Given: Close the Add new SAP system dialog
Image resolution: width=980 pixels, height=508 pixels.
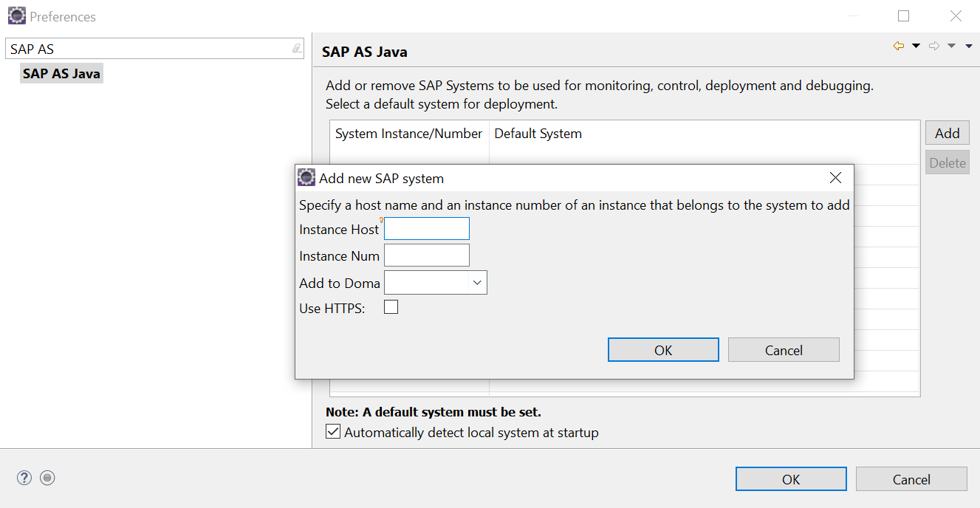Looking at the screenshot, I should click(835, 178).
